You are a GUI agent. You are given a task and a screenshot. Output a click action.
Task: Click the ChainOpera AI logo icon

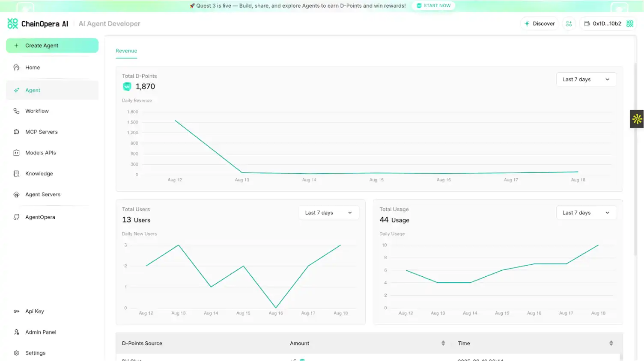(13, 24)
